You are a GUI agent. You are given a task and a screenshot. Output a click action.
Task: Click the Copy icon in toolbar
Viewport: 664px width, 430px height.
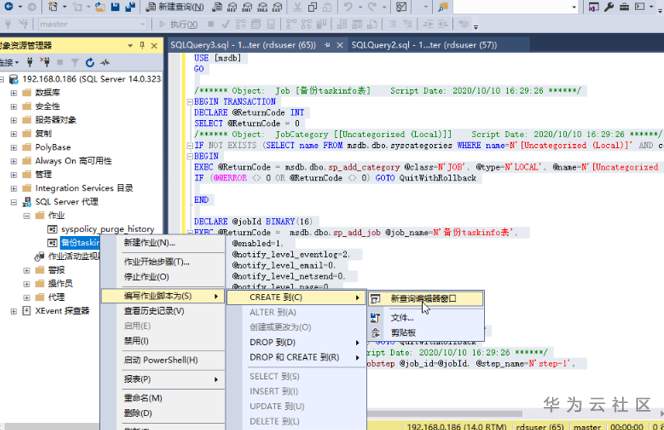[x=313, y=7]
